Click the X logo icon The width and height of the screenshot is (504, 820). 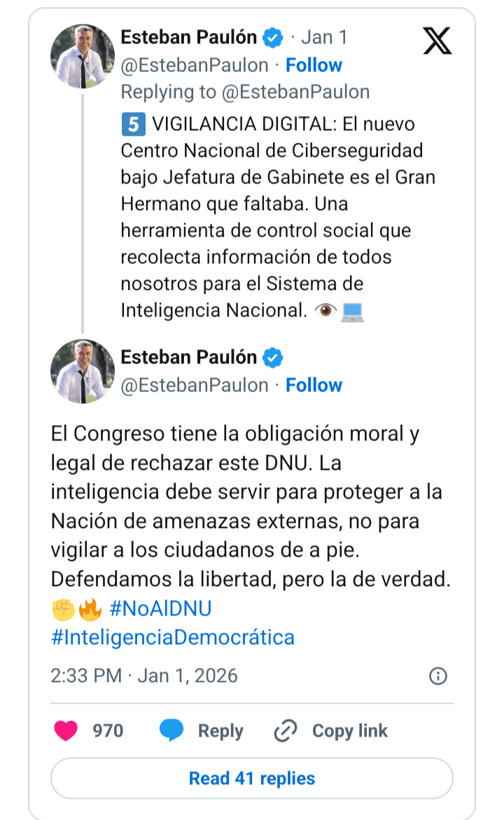[x=437, y=39]
